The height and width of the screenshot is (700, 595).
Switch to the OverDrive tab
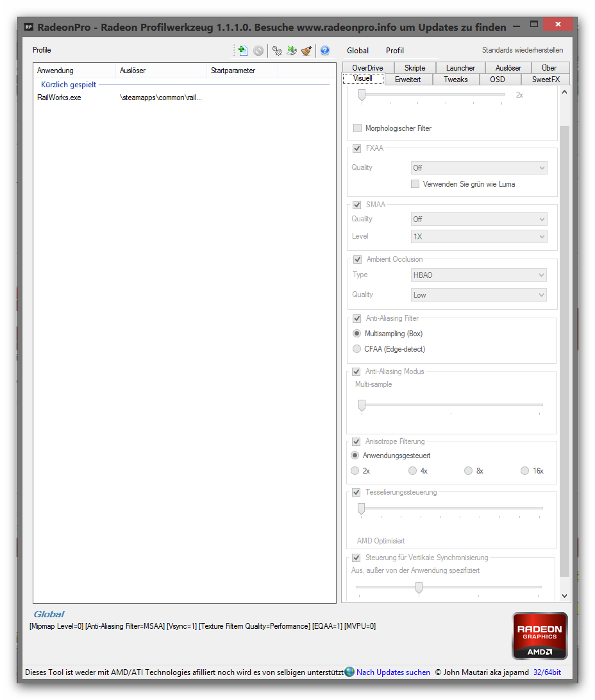point(368,68)
